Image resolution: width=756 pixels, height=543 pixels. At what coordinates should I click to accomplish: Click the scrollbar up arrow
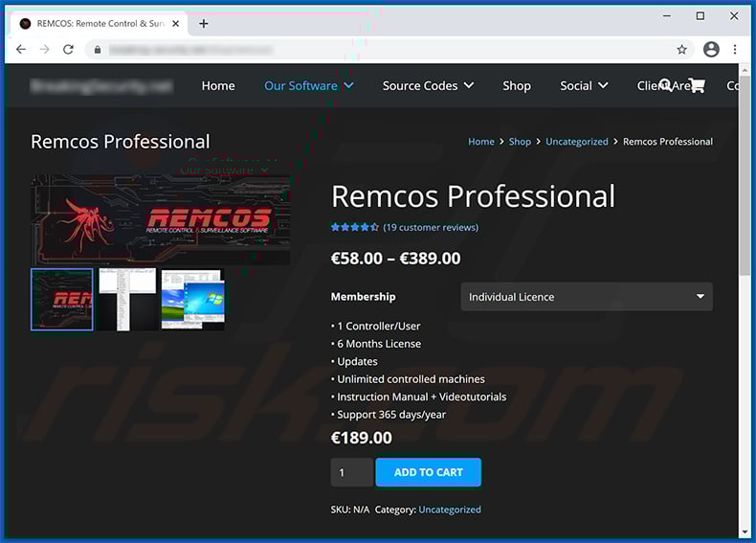point(745,70)
